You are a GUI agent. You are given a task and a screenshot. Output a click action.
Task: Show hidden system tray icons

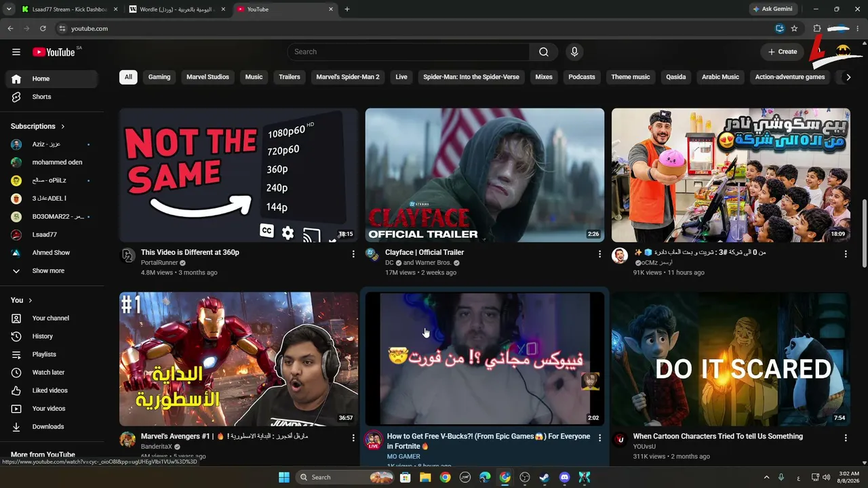point(767,477)
